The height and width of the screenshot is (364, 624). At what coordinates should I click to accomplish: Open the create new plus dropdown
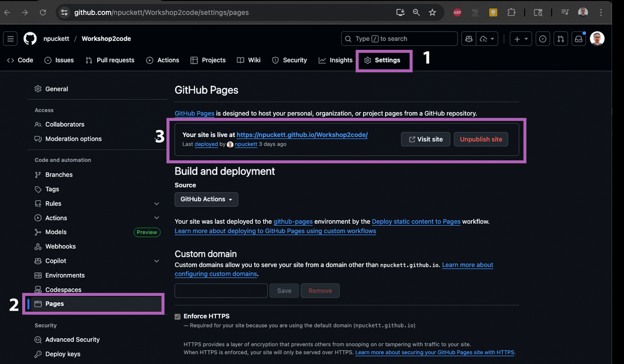[521, 39]
